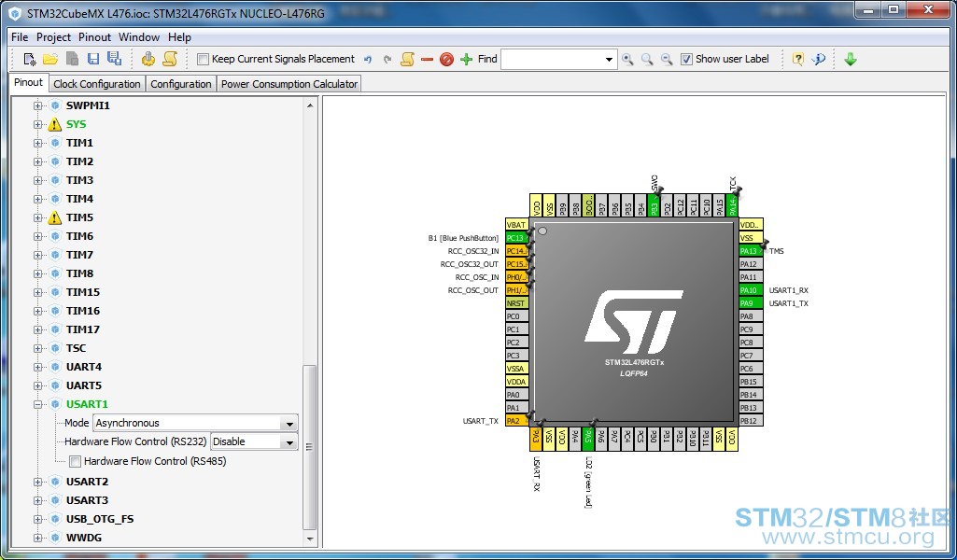Click the green PC13 pin on chip

(517, 238)
